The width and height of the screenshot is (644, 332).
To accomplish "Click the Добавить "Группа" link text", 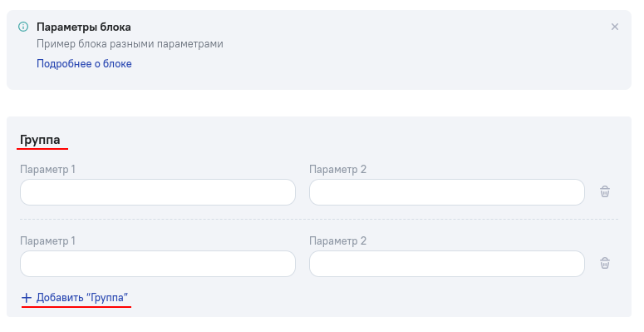I will [x=82, y=297].
